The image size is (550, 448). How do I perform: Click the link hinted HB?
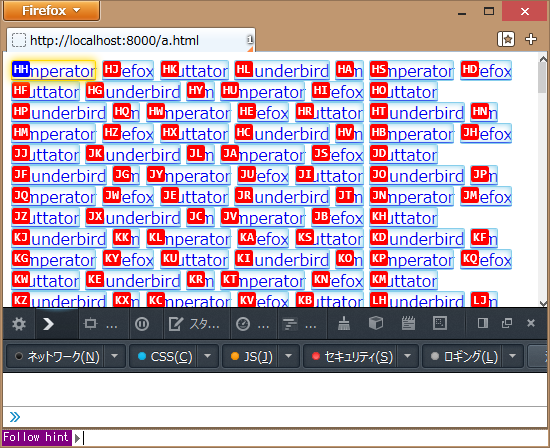click(x=412, y=134)
